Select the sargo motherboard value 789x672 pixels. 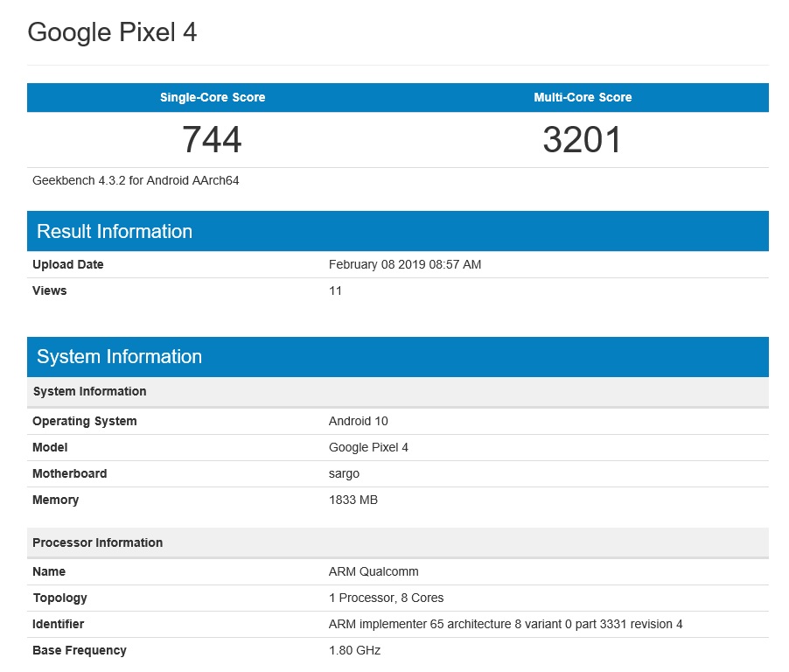click(x=344, y=473)
